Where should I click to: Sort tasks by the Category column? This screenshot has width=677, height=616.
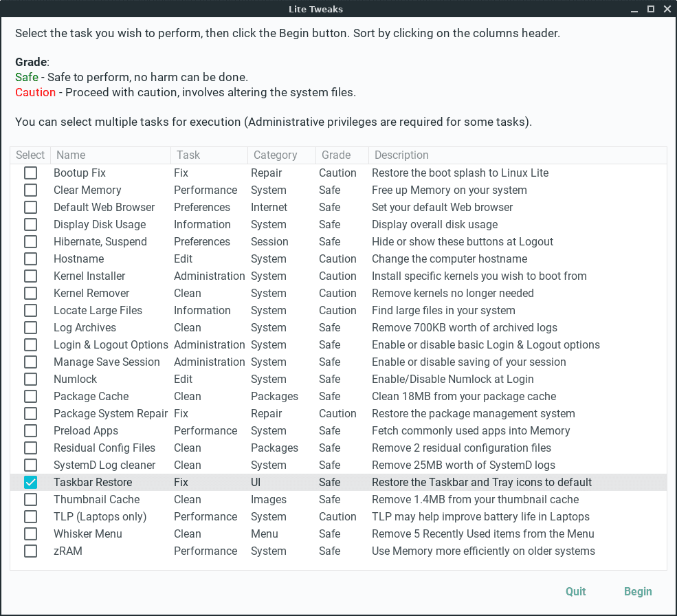[x=275, y=155]
